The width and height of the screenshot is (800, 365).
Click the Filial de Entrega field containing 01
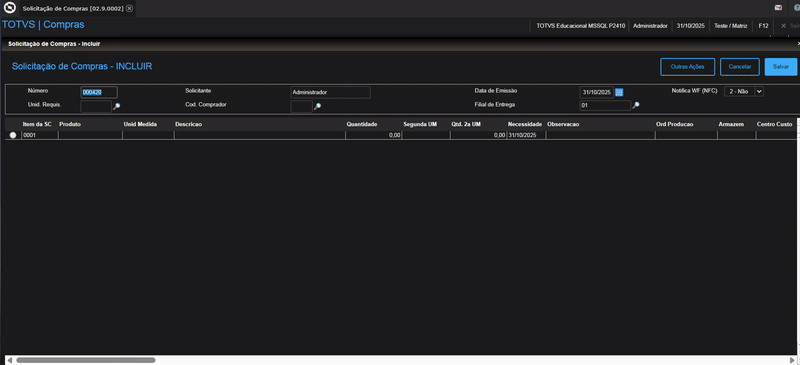pyautogui.click(x=605, y=106)
